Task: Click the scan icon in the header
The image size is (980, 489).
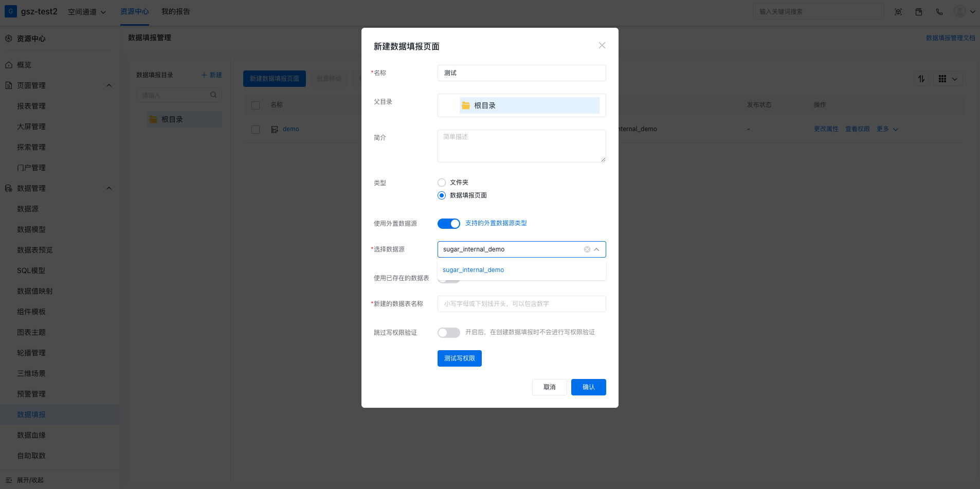Action: [x=898, y=12]
